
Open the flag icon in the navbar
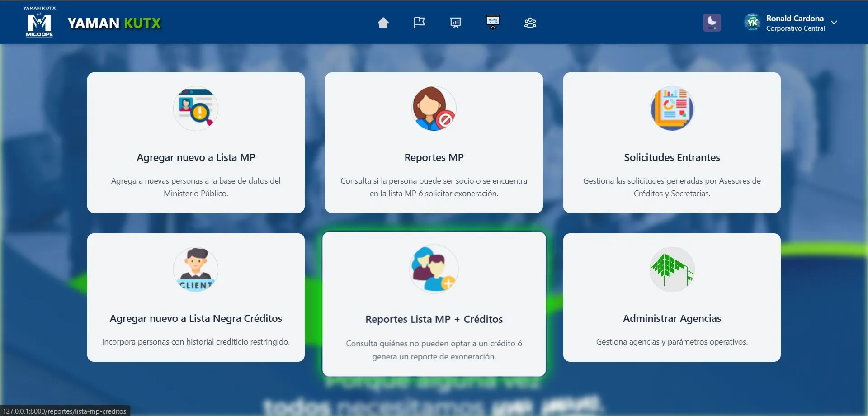(x=419, y=23)
